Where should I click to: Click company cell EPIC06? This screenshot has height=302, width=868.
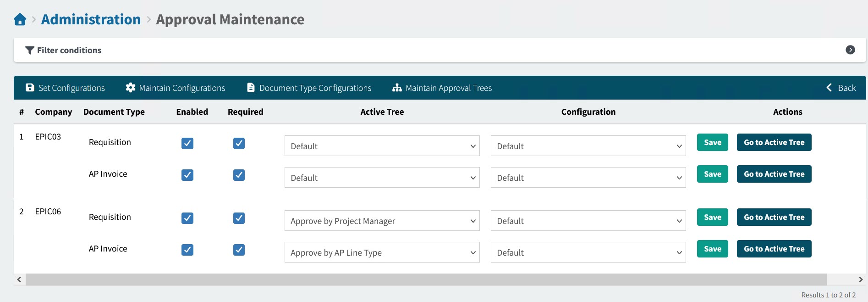point(48,212)
